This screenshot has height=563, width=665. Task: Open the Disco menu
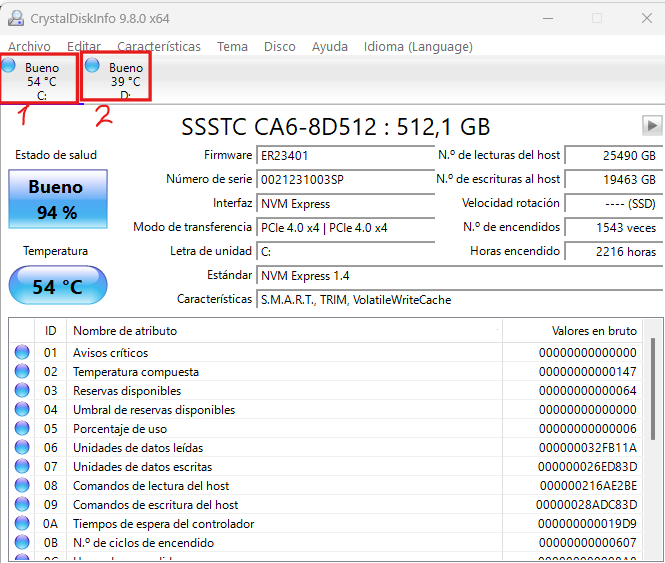tap(279, 46)
